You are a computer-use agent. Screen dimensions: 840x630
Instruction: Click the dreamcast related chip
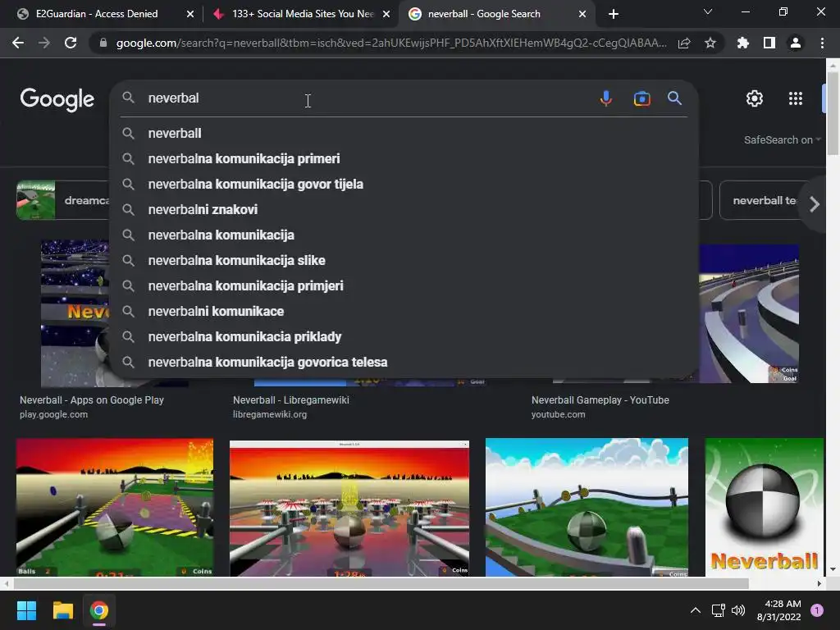click(62, 200)
